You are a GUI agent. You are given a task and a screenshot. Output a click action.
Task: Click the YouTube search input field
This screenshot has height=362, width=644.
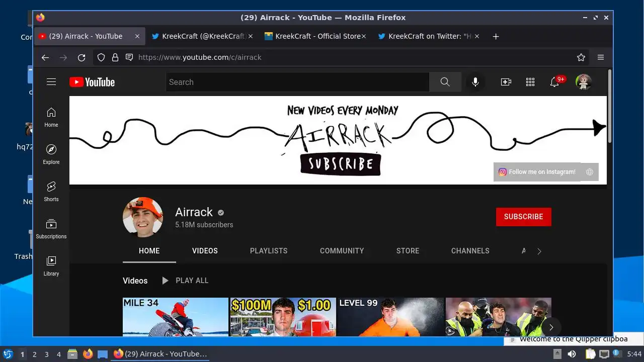(297, 82)
